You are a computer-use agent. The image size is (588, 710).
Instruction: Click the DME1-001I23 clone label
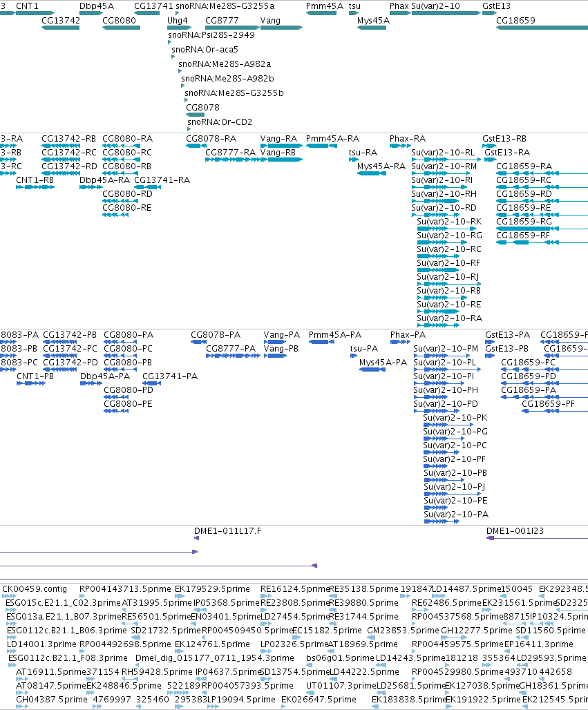click(515, 530)
